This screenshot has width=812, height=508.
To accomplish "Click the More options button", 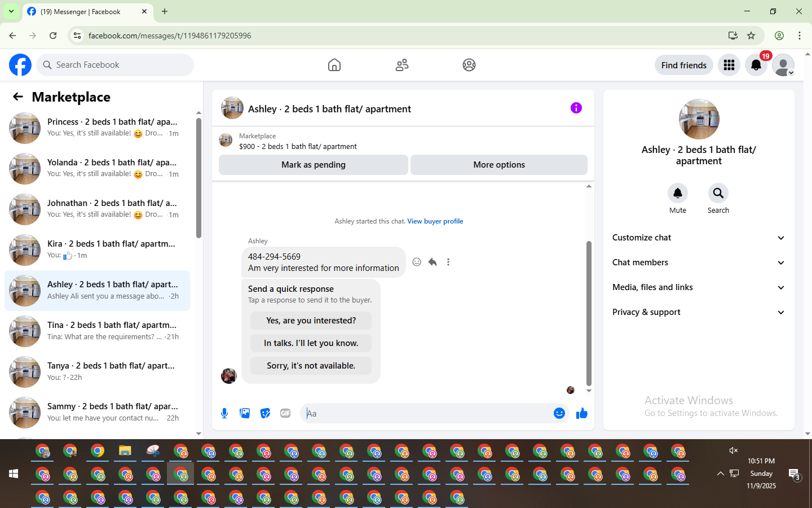I will pyautogui.click(x=499, y=165).
